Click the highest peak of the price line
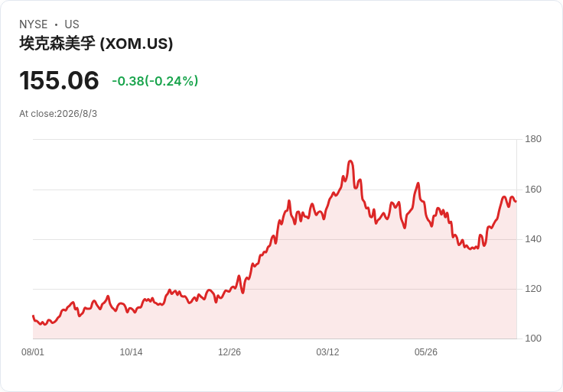The width and height of the screenshot is (563, 392). [350, 161]
